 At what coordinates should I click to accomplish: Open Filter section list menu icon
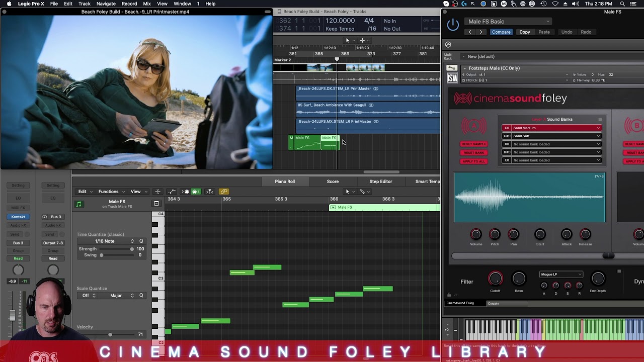tap(619, 271)
